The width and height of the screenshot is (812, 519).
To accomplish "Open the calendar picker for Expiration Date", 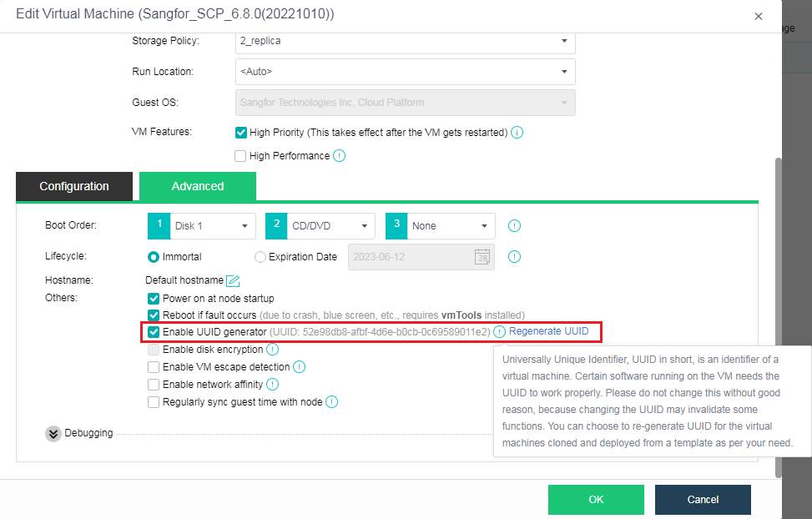I will pyautogui.click(x=482, y=257).
